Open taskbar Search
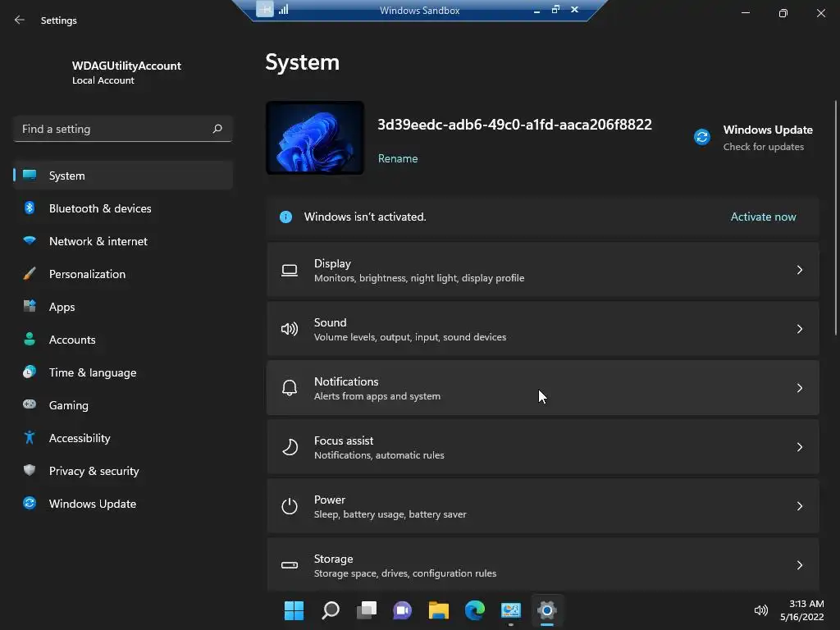840x630 pixels. click(330, 610)
